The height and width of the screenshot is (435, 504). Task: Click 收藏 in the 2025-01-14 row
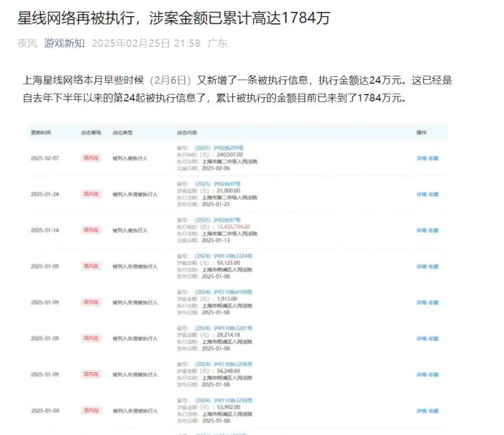[433, 230]
